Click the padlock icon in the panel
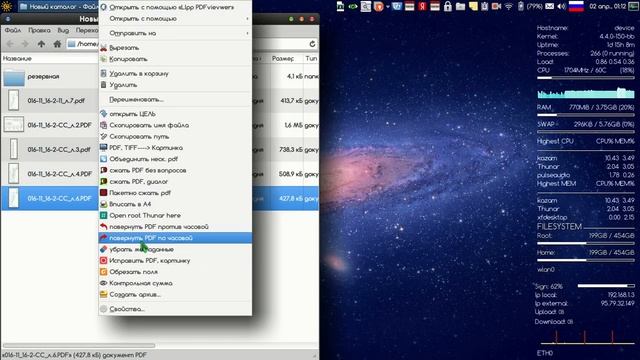The image size is (640, 360). coord(448,7)
